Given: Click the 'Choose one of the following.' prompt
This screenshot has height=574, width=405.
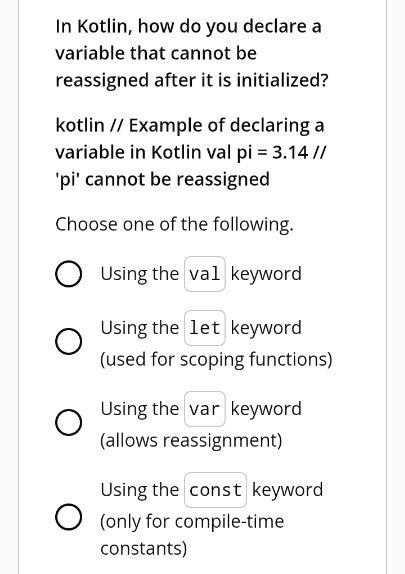Looking at the screenshot, I should pyautogui.click(x=174, y=224).
